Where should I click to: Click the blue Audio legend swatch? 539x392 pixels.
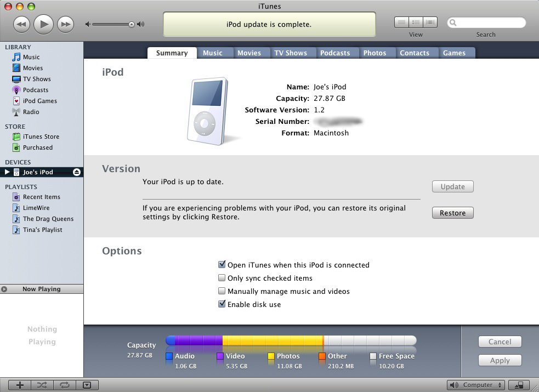click(169, 356)
